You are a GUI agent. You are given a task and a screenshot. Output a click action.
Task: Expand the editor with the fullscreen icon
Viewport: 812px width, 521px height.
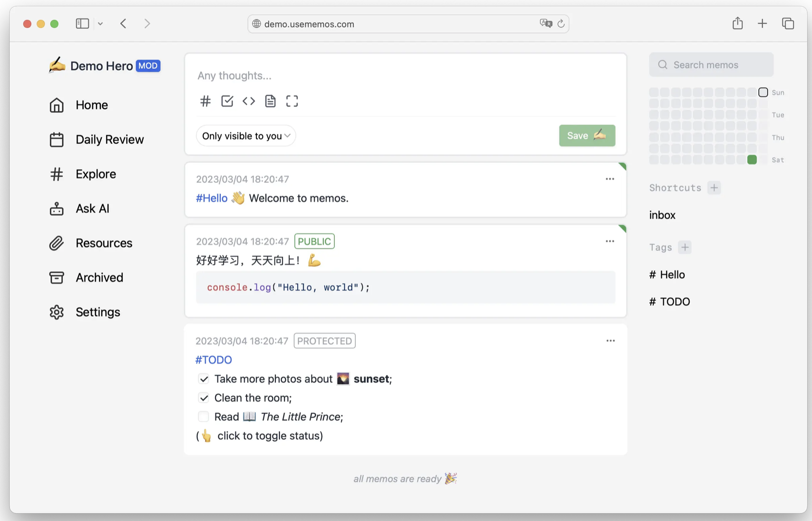[292, 101]
